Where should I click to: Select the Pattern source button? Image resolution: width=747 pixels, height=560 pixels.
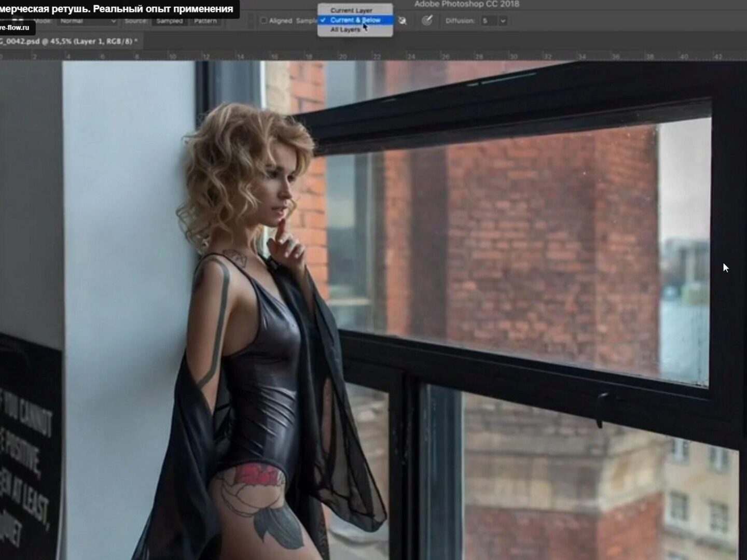205,21
